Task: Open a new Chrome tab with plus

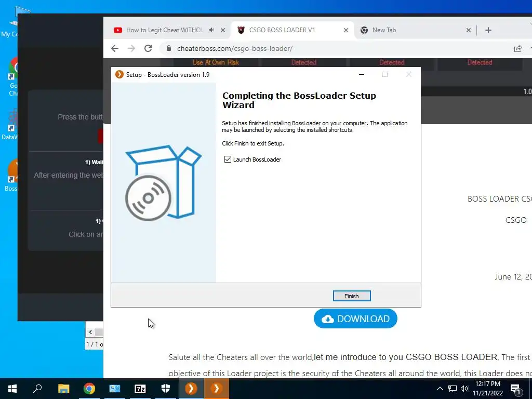Action: [x=488, y=30]
